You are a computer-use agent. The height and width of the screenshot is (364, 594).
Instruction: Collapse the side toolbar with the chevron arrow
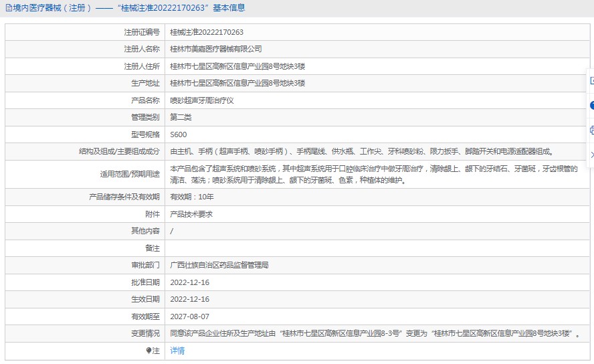(x=592, y=155)
